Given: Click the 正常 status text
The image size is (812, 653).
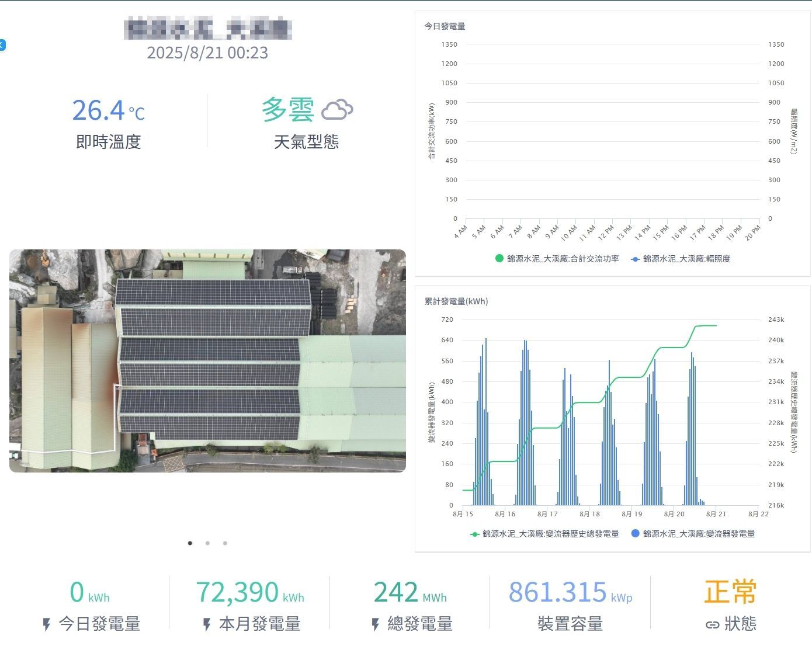Looking at the screenshot, I should (x=729, y=592).
